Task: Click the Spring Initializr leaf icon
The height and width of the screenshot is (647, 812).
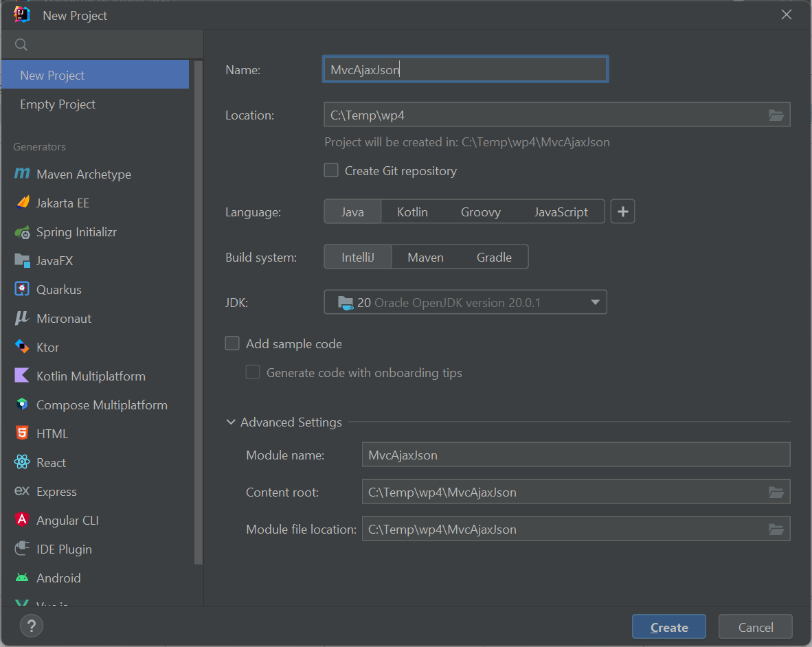Action: 22,232
